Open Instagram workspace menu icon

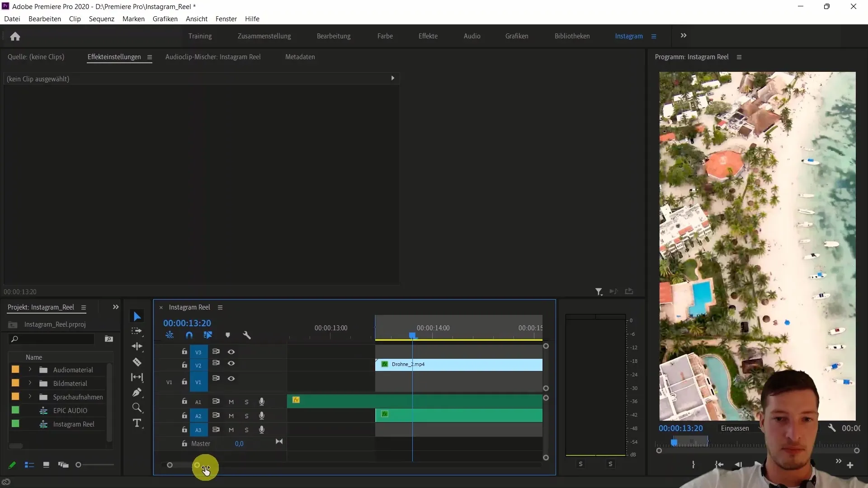point(654,36)
